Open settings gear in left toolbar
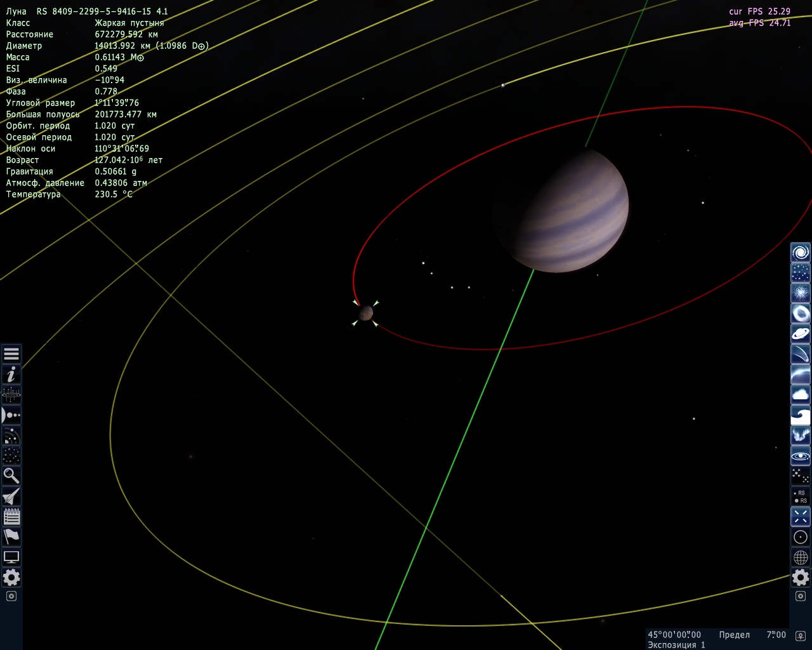The image size is (812, 650). click(11, 577)
